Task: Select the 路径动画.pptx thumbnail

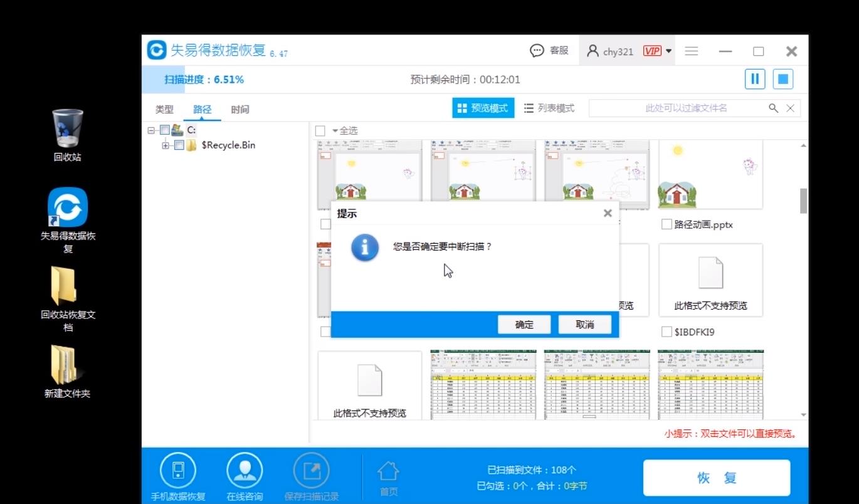Action: [710, 175]
